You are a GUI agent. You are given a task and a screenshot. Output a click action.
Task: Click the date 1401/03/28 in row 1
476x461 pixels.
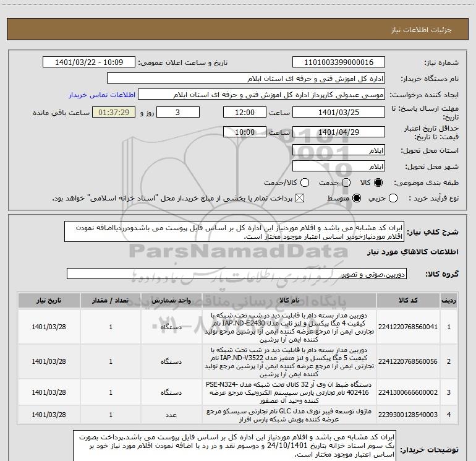49,327
